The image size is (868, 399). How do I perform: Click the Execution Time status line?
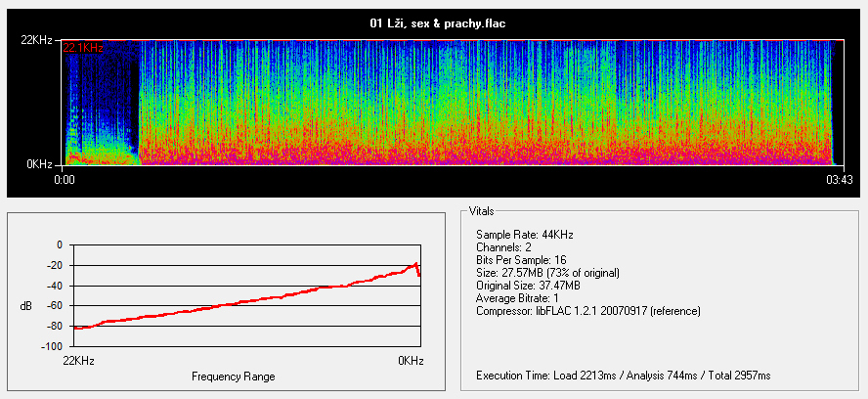(623, 376)
